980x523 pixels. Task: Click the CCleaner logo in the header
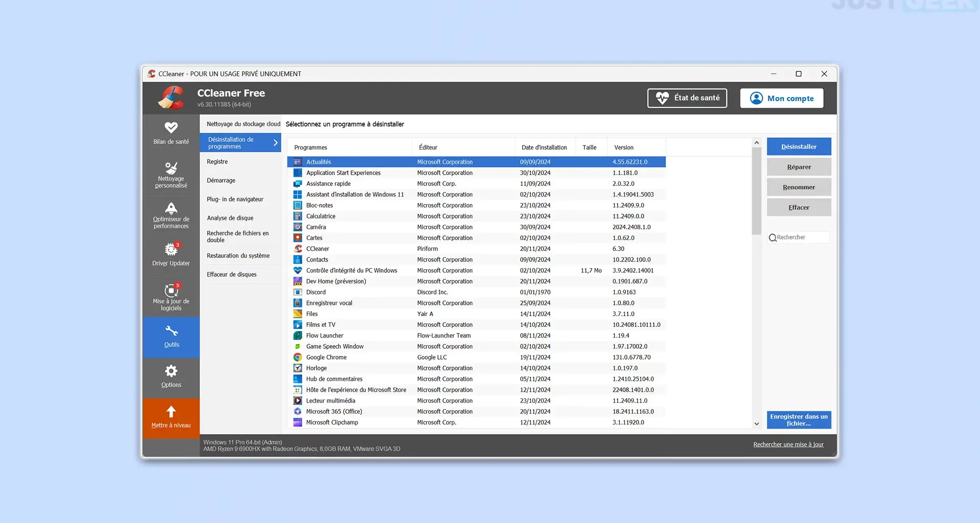(x=171, y=98)
